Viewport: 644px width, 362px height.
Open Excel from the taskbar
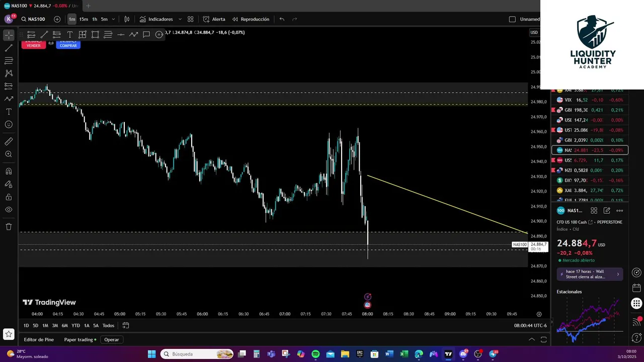click(x=404, y=354)
